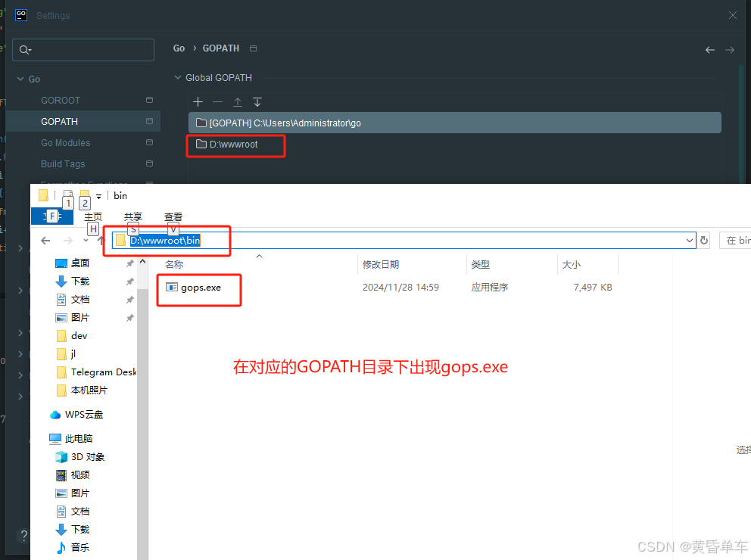Open 图片 in quick access
Image resolution: width=751 pixels, height=560 pixels.
(80, 318)
